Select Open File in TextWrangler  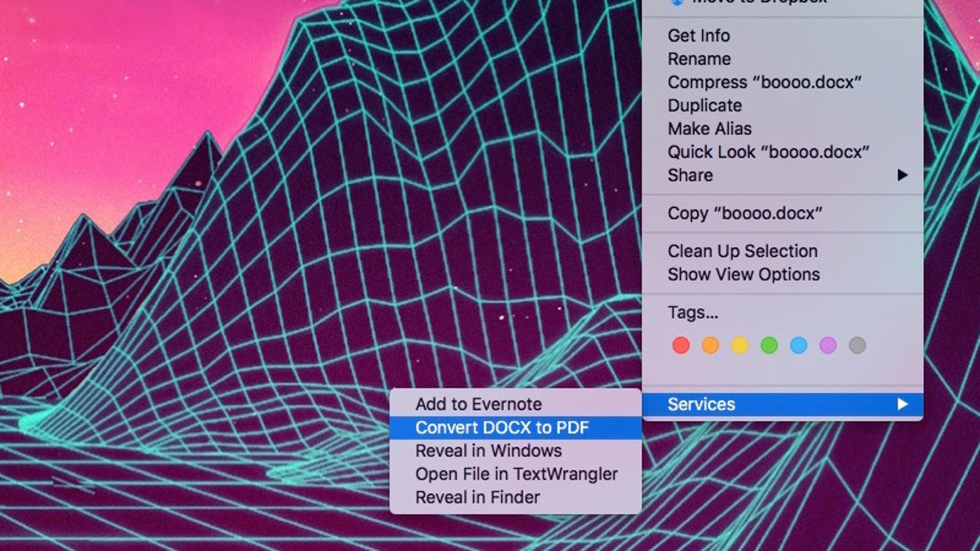point(516,474)
